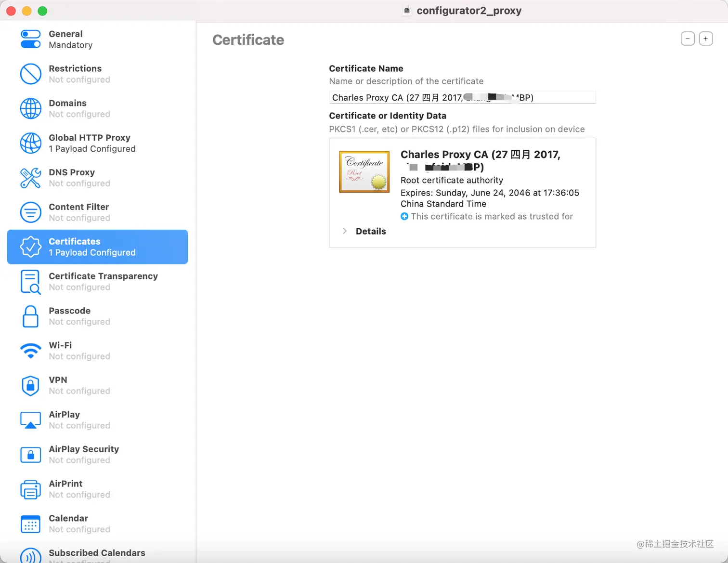Open the AirPlay screen icon
The height and width of the screenshot is (563, 728).
coord(30,420)
